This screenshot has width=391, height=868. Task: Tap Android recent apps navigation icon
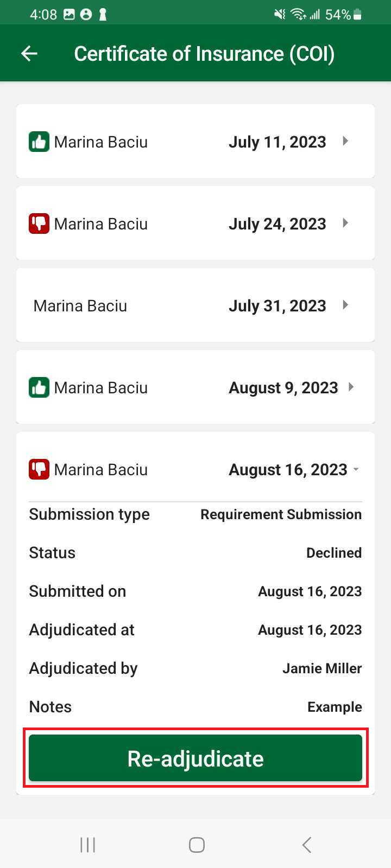tap(87, 845)
